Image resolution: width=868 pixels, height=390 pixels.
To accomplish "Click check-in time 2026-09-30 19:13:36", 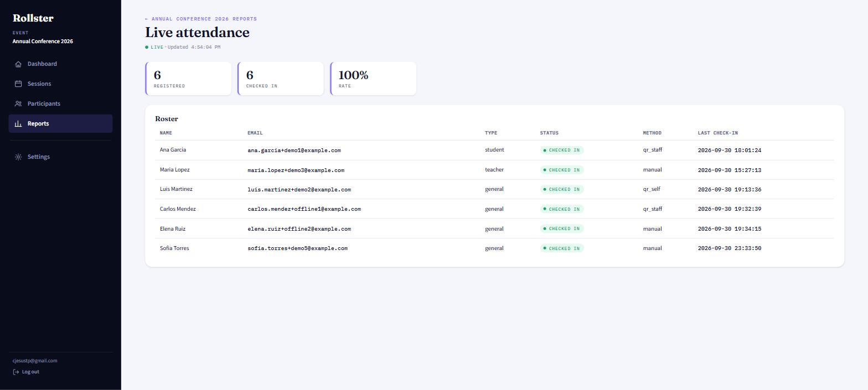I will pos(730,190).
